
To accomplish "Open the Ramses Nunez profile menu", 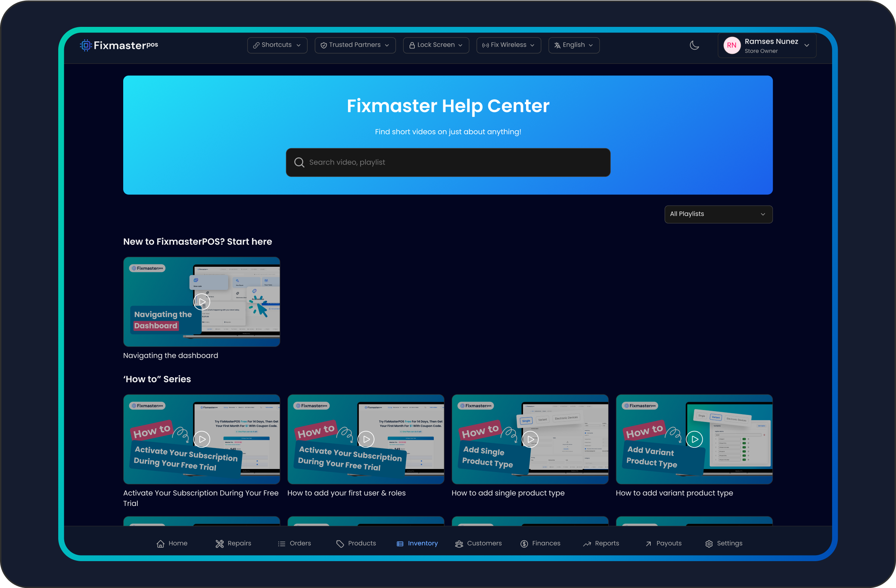I will click(766, 45).
